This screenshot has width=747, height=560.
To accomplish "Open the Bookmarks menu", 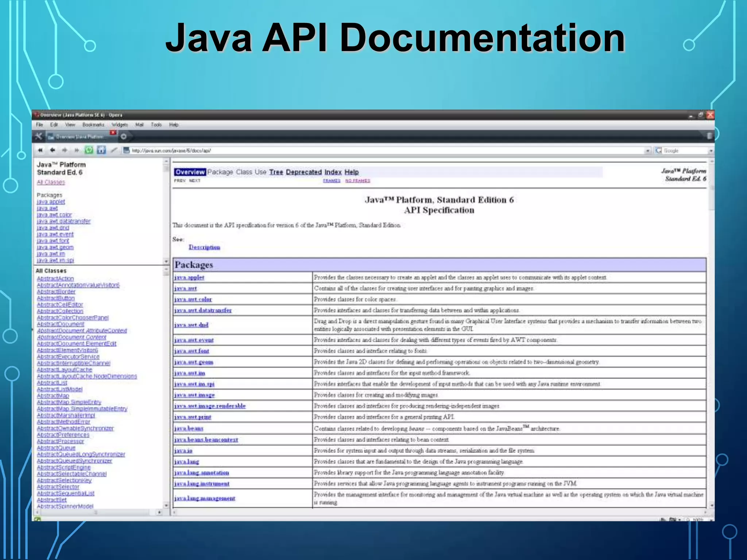I will pos(93,125).
